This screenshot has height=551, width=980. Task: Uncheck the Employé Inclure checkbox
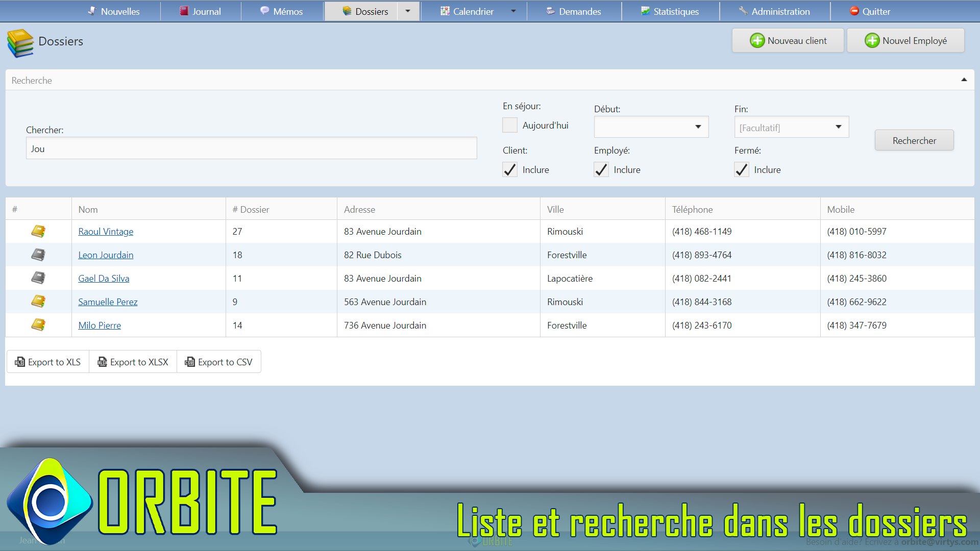[601, 170]
